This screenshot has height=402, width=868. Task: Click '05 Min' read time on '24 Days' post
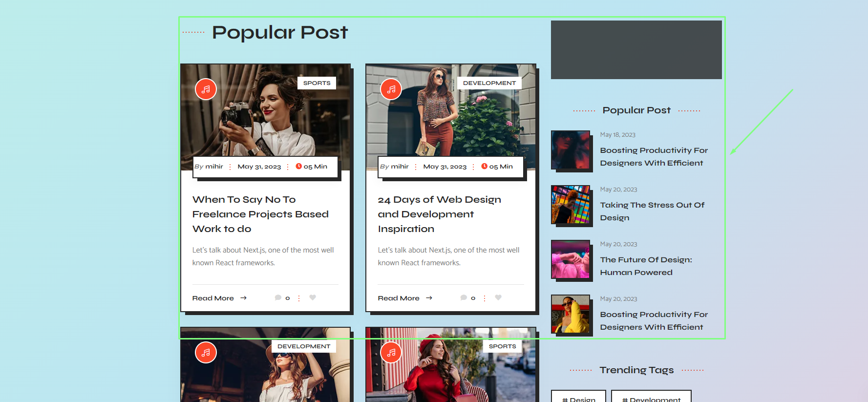pyautogui.click(x=501, y=167)
